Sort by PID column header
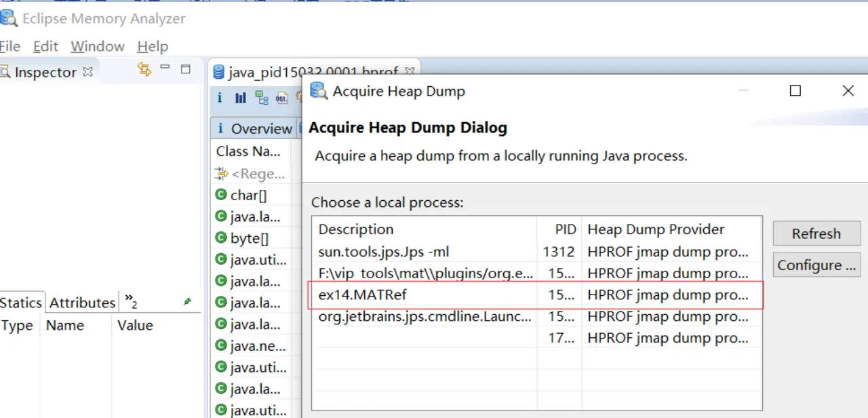 tap(559, 229)
